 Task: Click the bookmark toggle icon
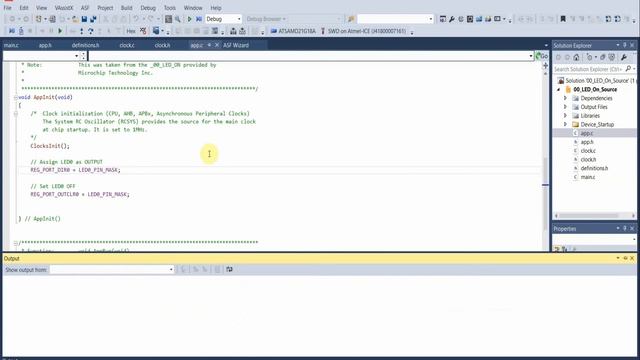pos(563,19)
